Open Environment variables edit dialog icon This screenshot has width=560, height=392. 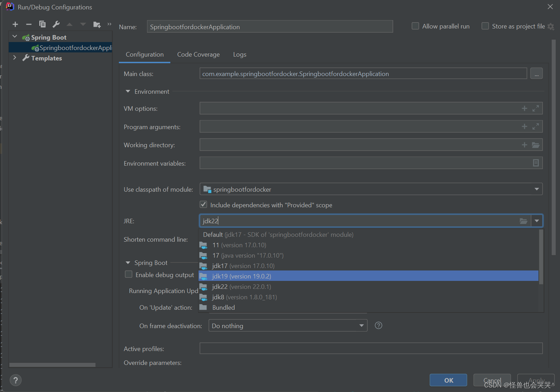point(536,163)
